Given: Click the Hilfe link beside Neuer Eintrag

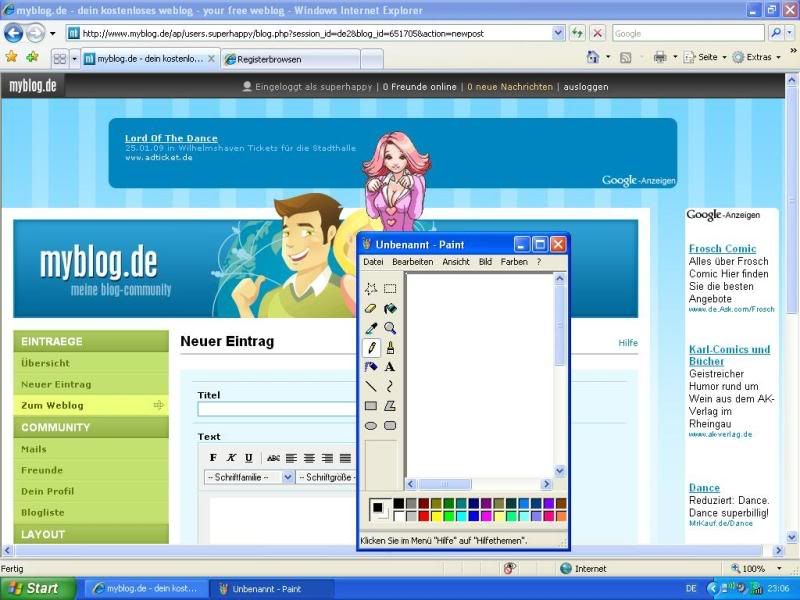Looking at the screenshot, I should (628, 343).
